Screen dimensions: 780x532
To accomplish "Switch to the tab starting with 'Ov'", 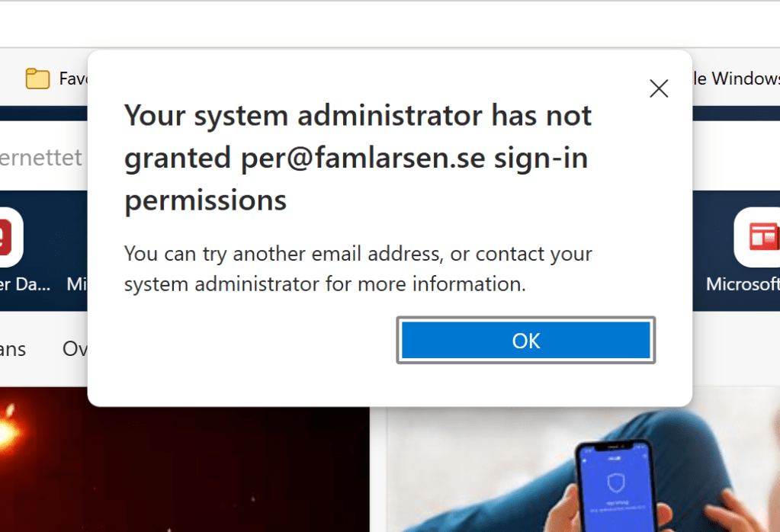I will coord(75,349).
